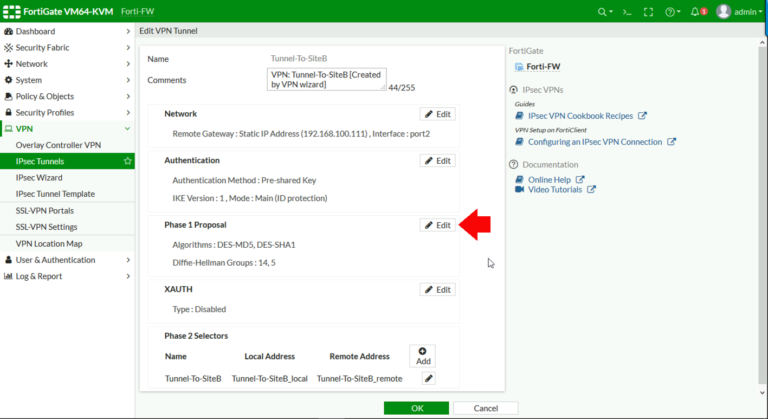Open the search icon in top bar
Viewport: 768px width, 419px height.
pyautogui.click(x=604, y=12)
